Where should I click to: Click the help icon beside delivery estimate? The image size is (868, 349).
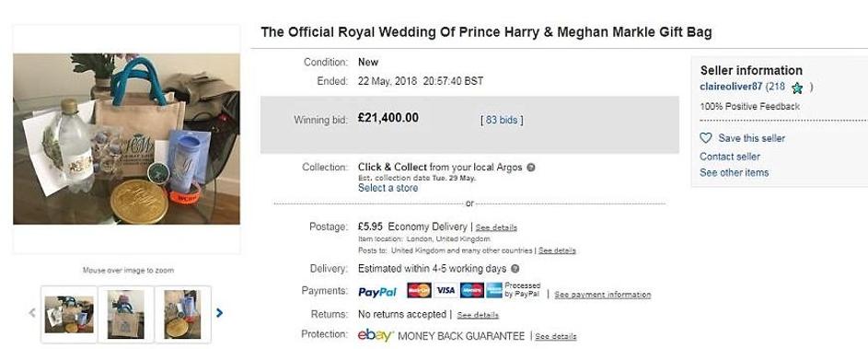coord(515,269)
